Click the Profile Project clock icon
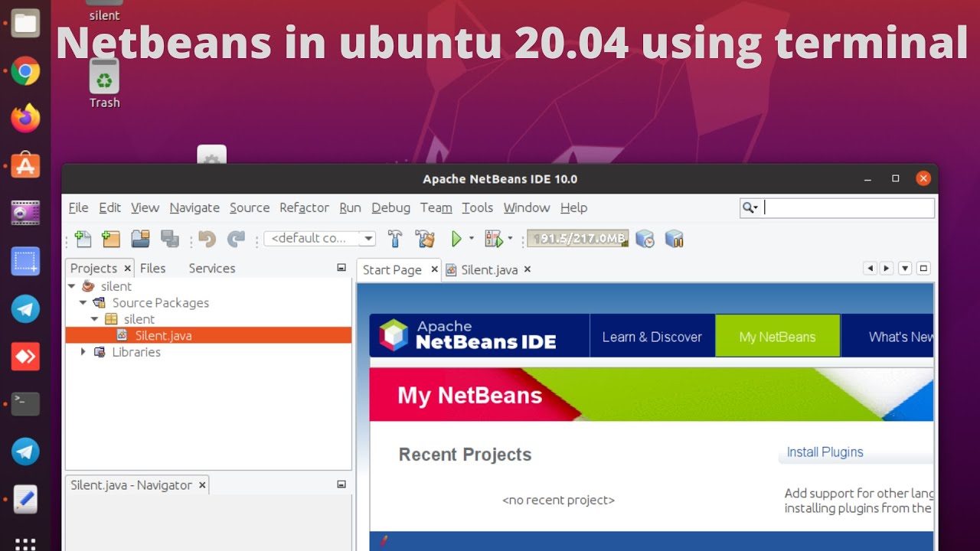The image size is (980, 551). click(645, 239)
